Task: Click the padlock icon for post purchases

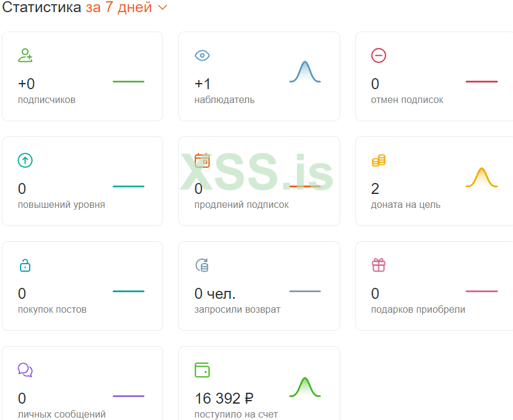Action: (x=25, y=265)
